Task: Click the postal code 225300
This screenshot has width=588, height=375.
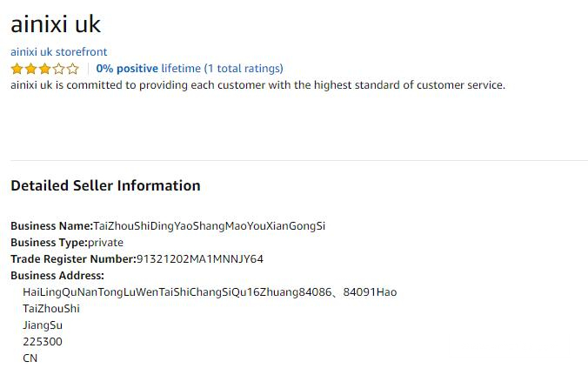Action: tap(43, 342)
